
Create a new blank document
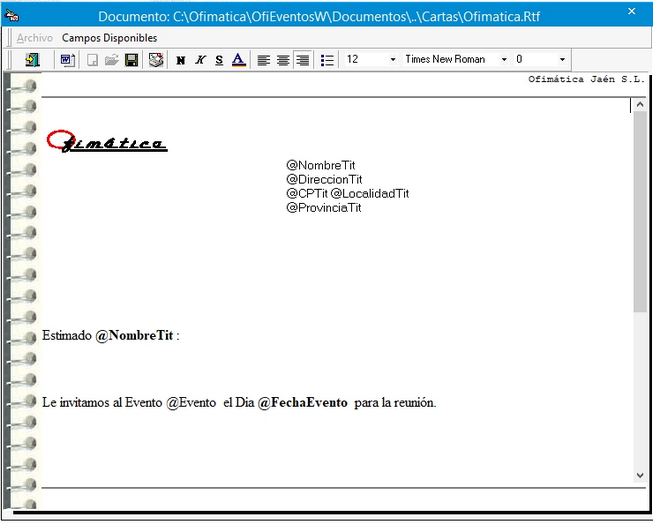click(x=93, y=60)
